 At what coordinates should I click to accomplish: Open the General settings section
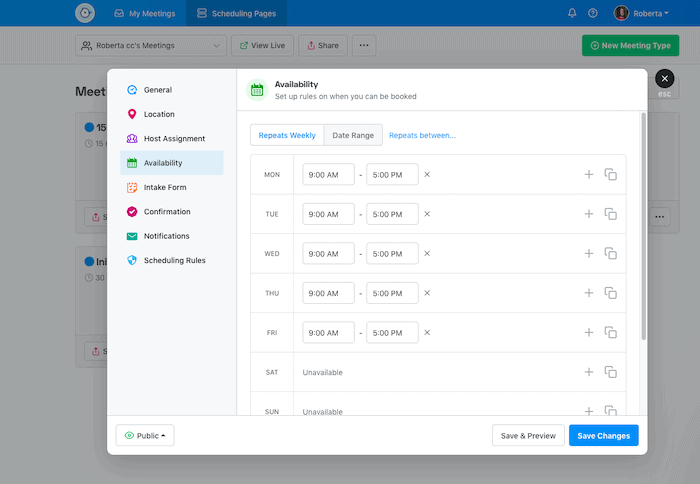[x=172, y=90]
